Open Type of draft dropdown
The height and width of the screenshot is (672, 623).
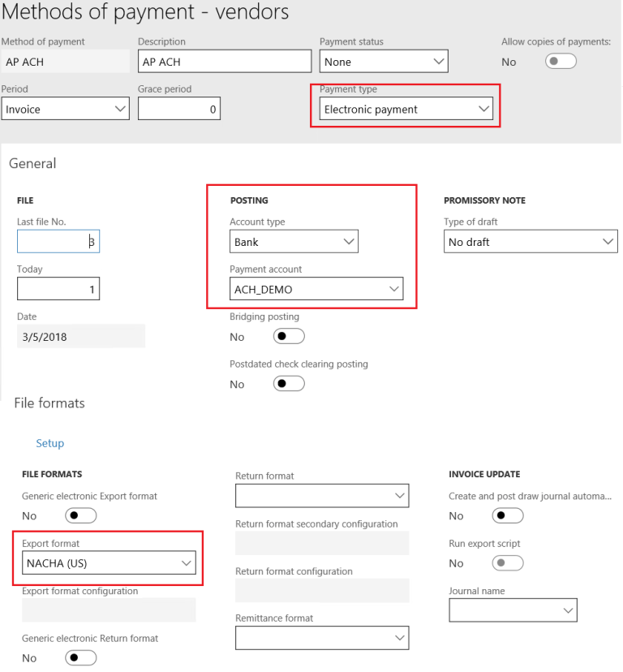tap(531, 242)
